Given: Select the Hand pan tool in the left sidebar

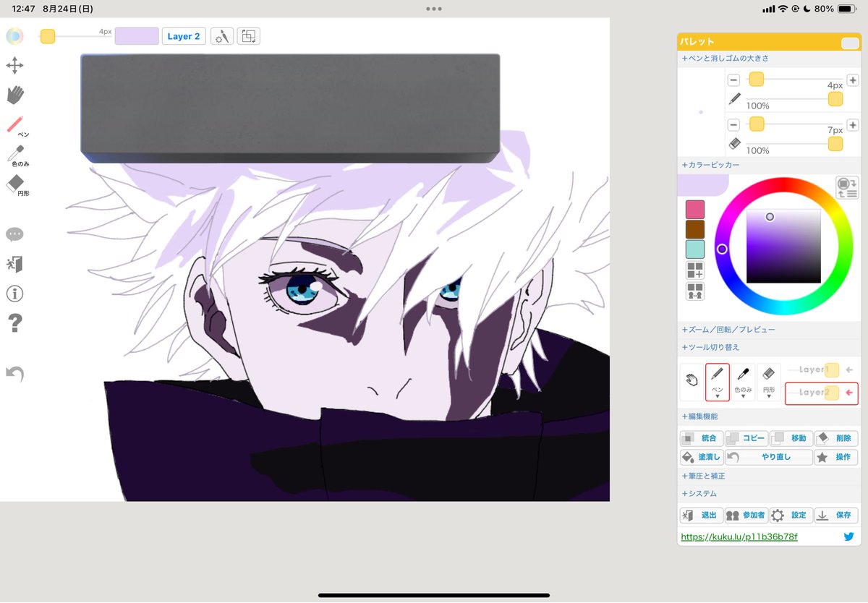Looking at the screenshot, I should pos(14,95).
